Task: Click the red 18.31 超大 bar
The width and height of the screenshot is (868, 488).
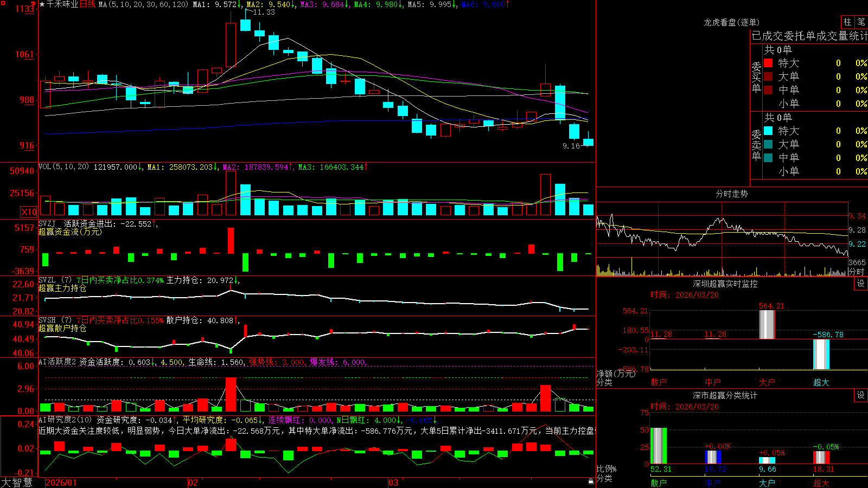Action: [x=821, y=458]
